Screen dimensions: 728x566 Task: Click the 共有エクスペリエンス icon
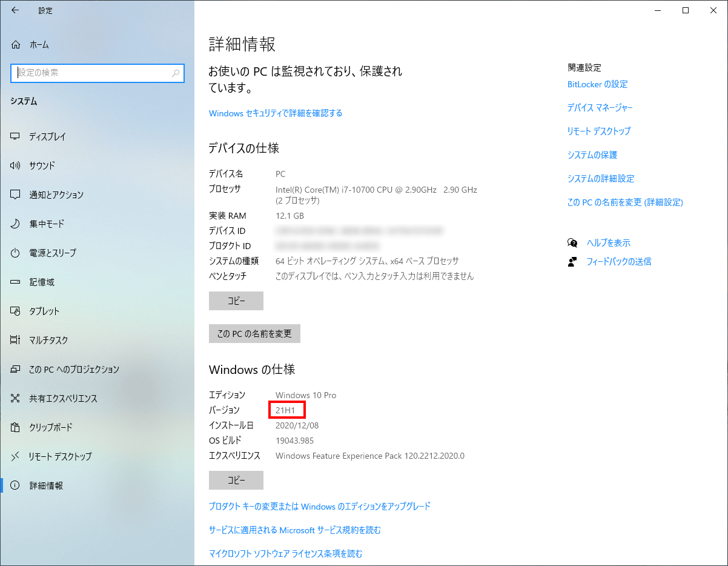16,398
